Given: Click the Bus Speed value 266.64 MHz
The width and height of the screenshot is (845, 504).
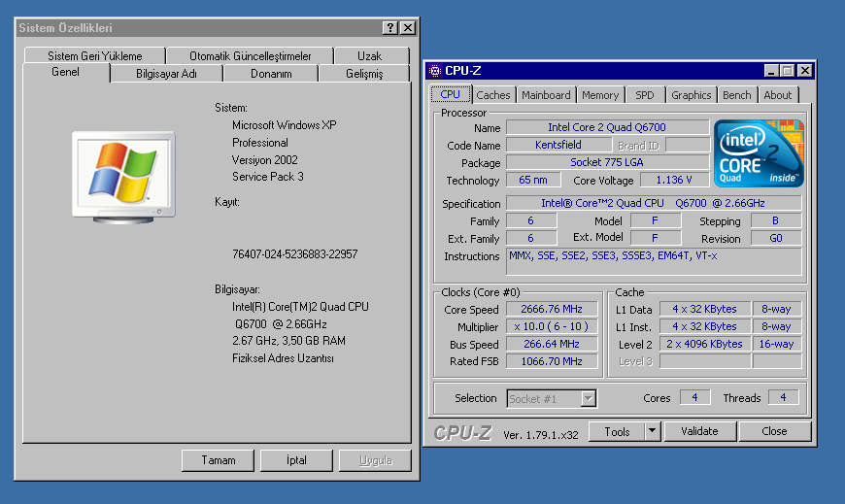Looking at the screenshot, I should click(552, 344).
